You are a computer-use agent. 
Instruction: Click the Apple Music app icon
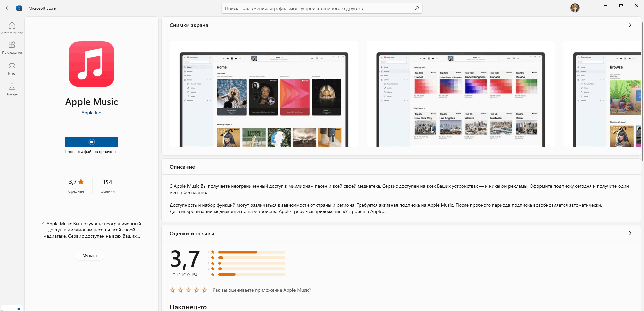(92, 64)
